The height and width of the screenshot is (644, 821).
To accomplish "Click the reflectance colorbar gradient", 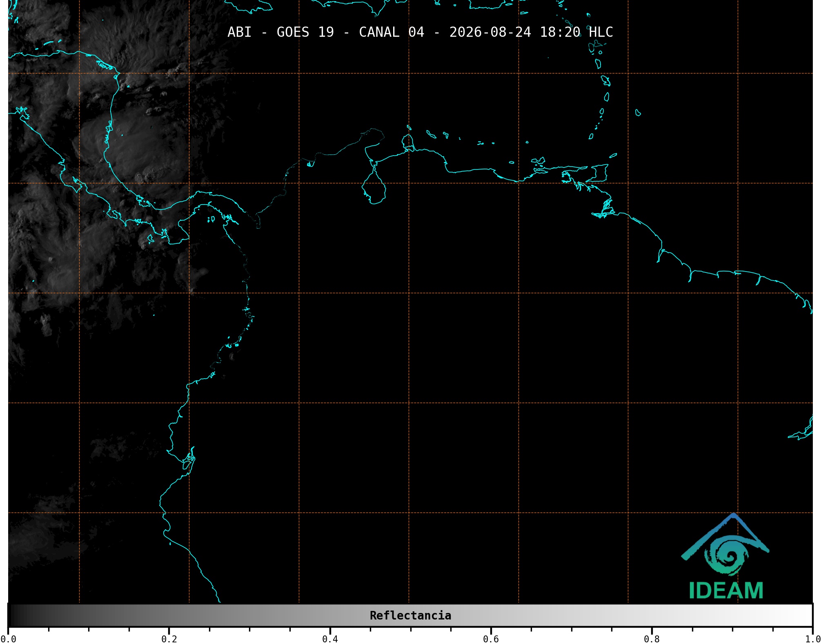I will 410,615.
